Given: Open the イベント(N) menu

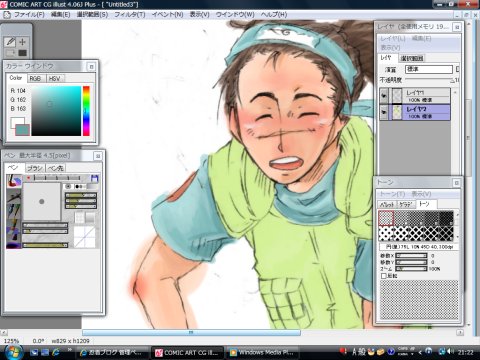Looking at the screenshot, I should 167,14.
